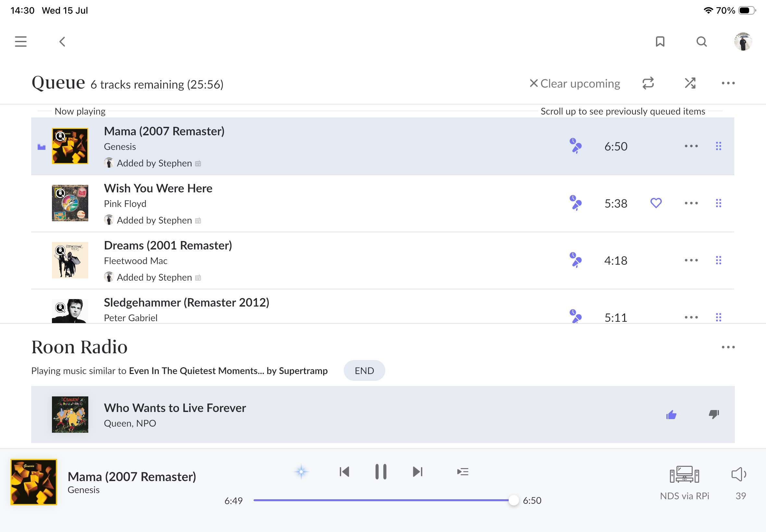The width and height of the screenshot is (766, 532).
Task: Click the lyrics microphone icon for Wish You Were Here
Action: [575, 203]
